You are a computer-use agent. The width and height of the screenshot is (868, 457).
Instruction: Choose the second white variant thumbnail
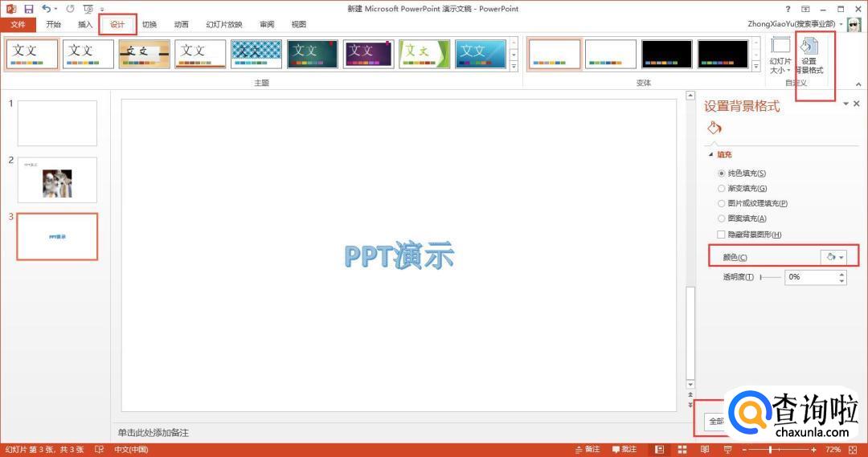611,54
